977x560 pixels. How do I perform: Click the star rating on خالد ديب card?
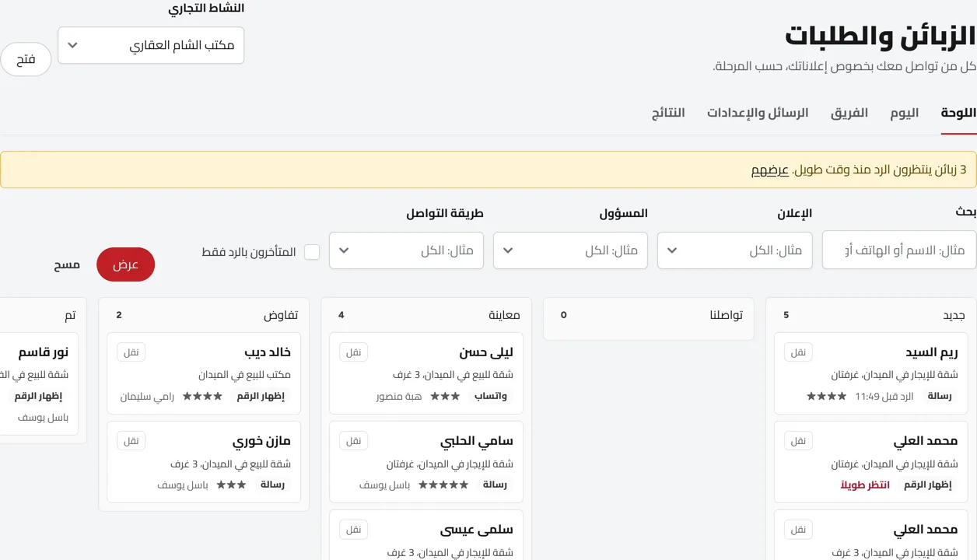click(x=202, y=396)
